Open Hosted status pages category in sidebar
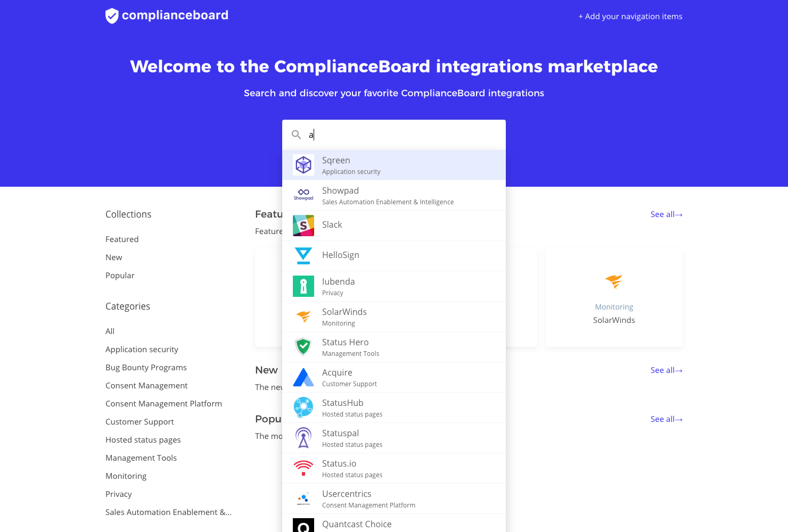The image size is (788, 532). tap(143, 440)
